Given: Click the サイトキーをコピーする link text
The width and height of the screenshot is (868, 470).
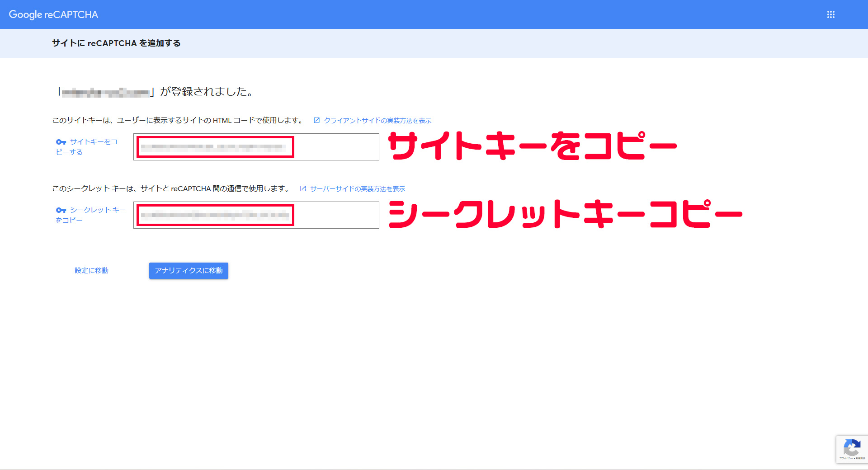Looking at the screenshot, I should 86,147.
